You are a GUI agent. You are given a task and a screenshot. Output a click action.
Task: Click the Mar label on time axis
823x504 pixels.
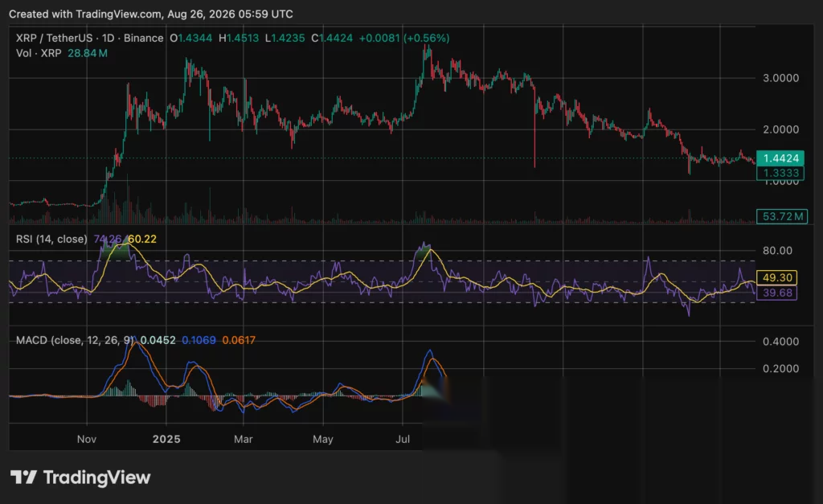(x=243, y=439)
